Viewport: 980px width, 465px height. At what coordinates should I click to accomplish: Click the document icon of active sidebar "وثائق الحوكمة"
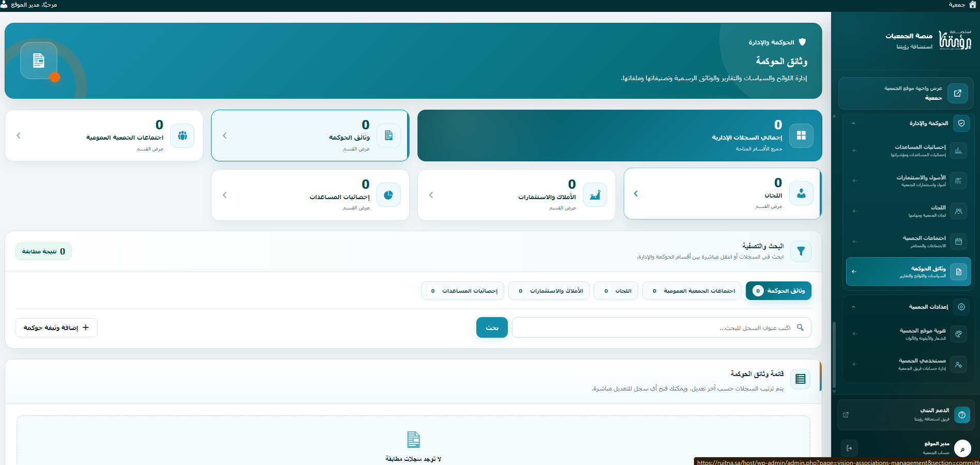coord(958,272)
